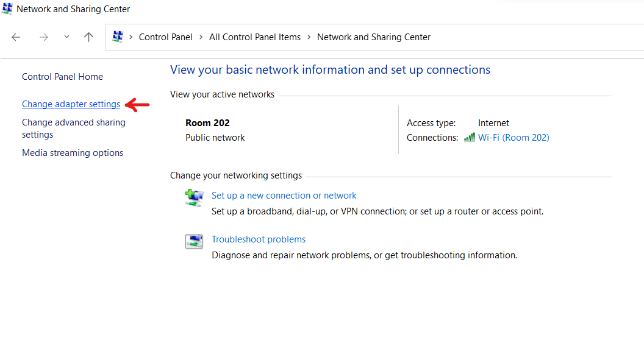Click the Troubleshoot problems icon
The height and width of the screenshot is (346, 644).
(193, 241)
